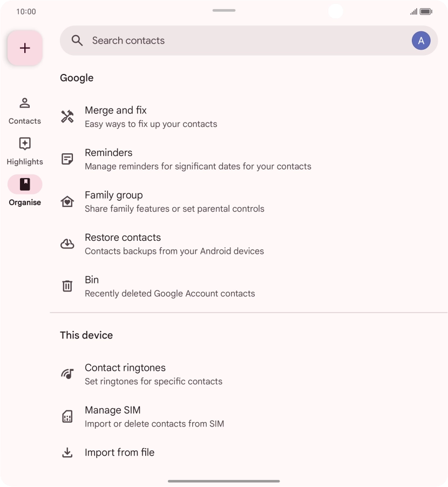Viewport: 448px width, 487px height.
Task: Click the Contact ringtones music icon
Action: point(67,374)
